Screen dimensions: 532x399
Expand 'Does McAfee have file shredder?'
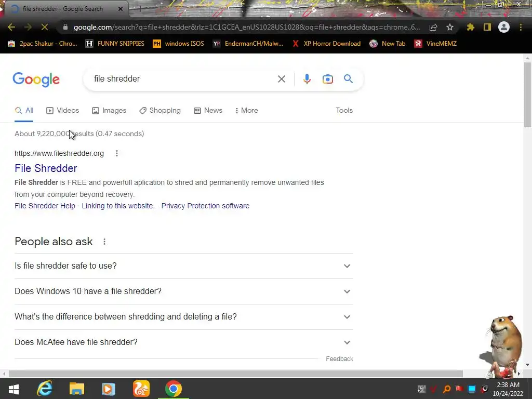click(184, 342)
